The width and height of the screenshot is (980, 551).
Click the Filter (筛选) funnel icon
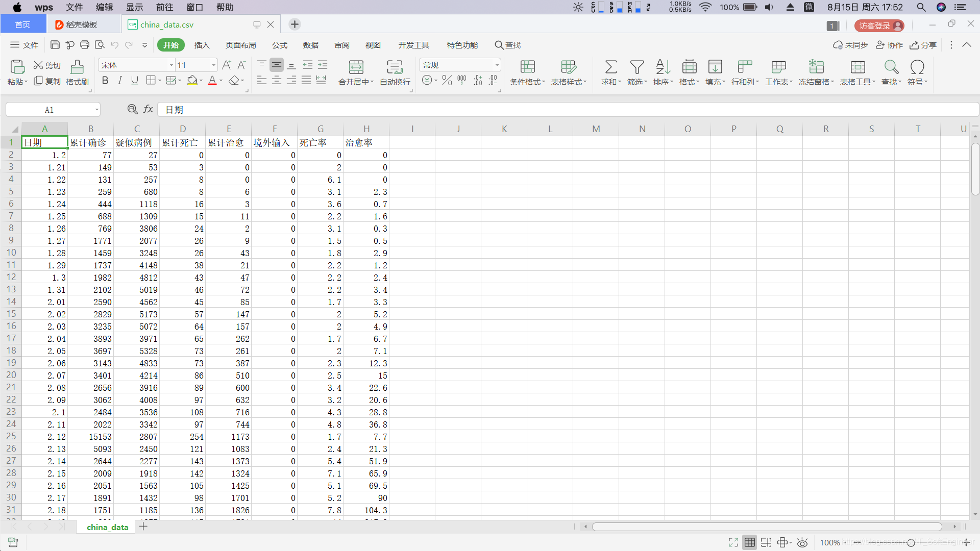(x=636, y=67)
